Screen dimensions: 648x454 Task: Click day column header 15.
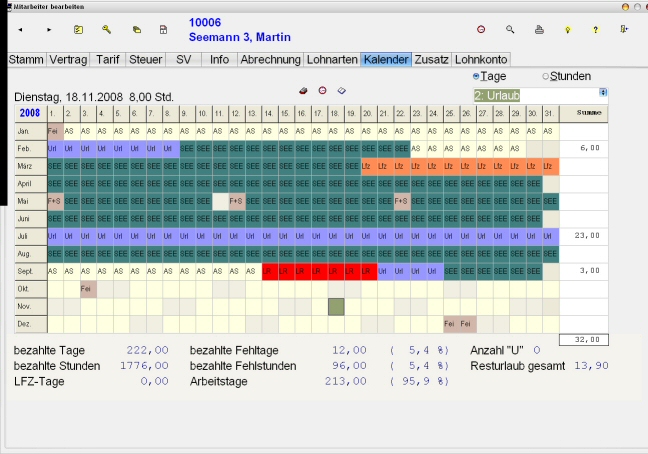(x=286, y=113)
